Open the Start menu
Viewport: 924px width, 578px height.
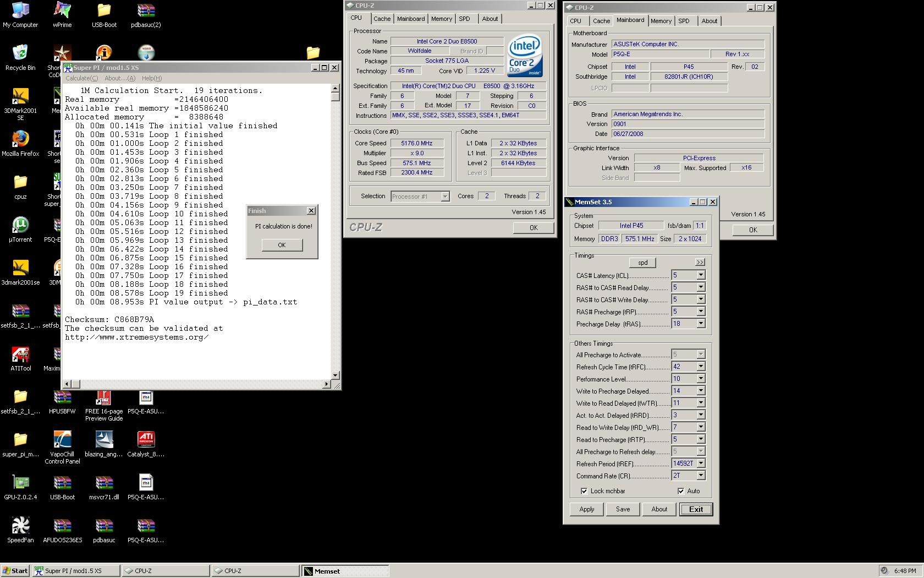[x=15, y=571]
